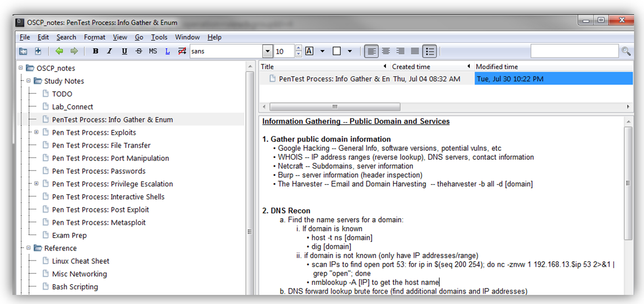The height and width of the screenshot is (304, 644).
Task: Expand the Pen Test Process: Exploits node
Action: (36, 132)
